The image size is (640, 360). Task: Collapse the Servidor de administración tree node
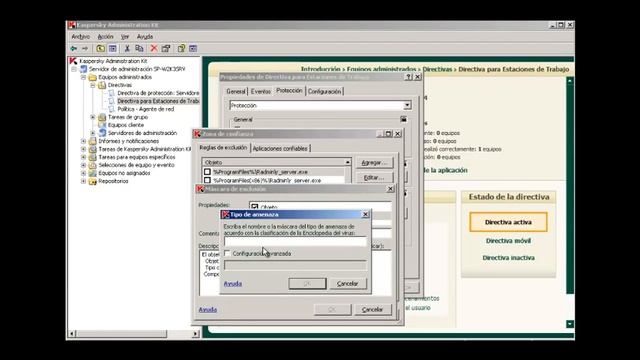coord(74,69)
